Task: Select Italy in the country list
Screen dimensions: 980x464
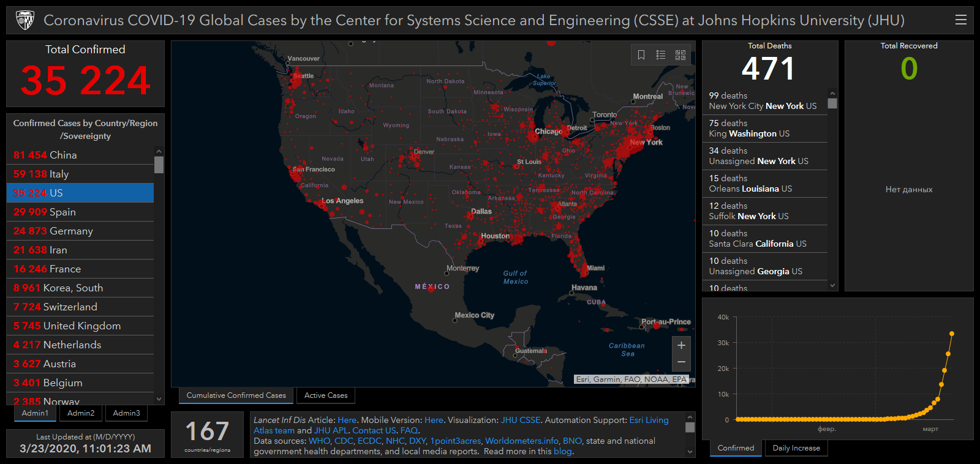Action: [80, 174]
